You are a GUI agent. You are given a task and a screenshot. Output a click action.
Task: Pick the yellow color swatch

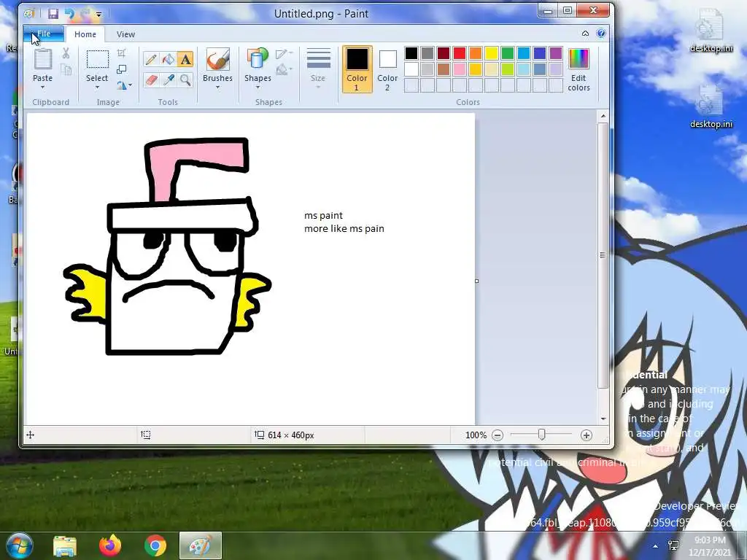[x=492, y=52]
